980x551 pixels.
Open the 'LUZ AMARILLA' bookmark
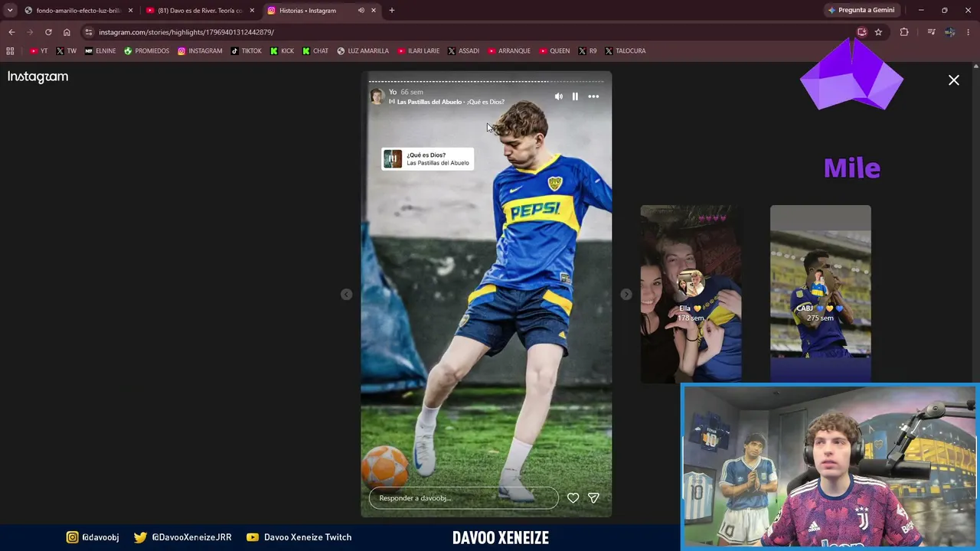coord(363,51)
